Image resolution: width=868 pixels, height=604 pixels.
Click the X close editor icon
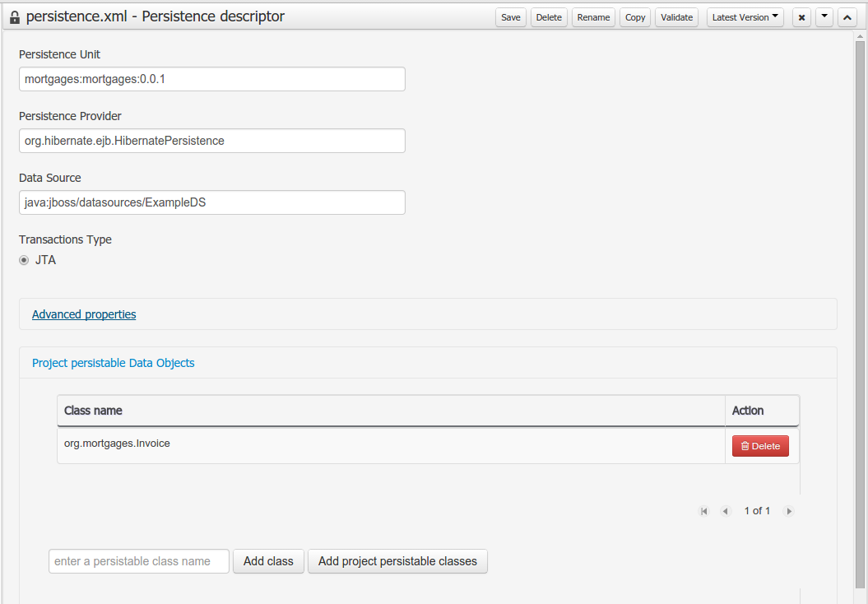click(x=801, y=17)
